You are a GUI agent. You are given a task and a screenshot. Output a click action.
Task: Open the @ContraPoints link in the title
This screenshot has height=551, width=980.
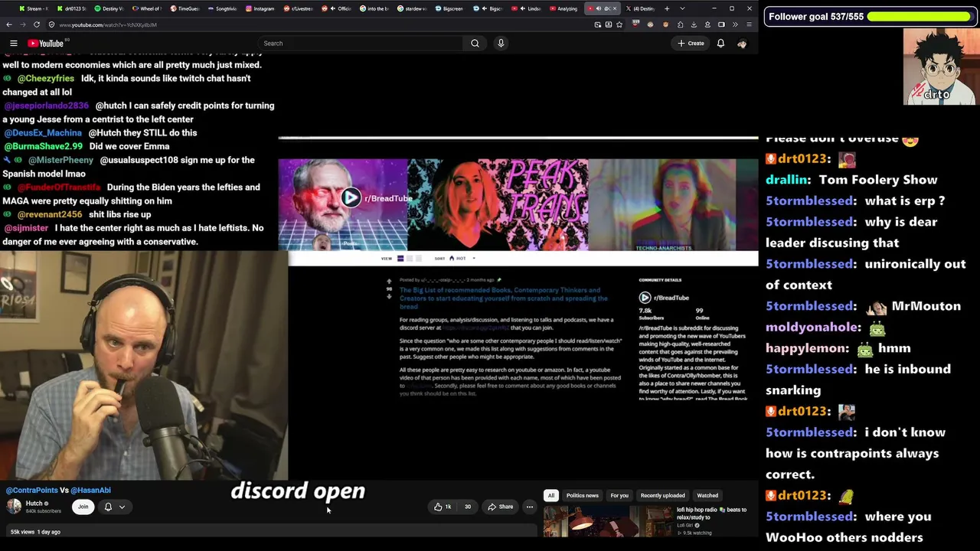click(x=32, y=491)
